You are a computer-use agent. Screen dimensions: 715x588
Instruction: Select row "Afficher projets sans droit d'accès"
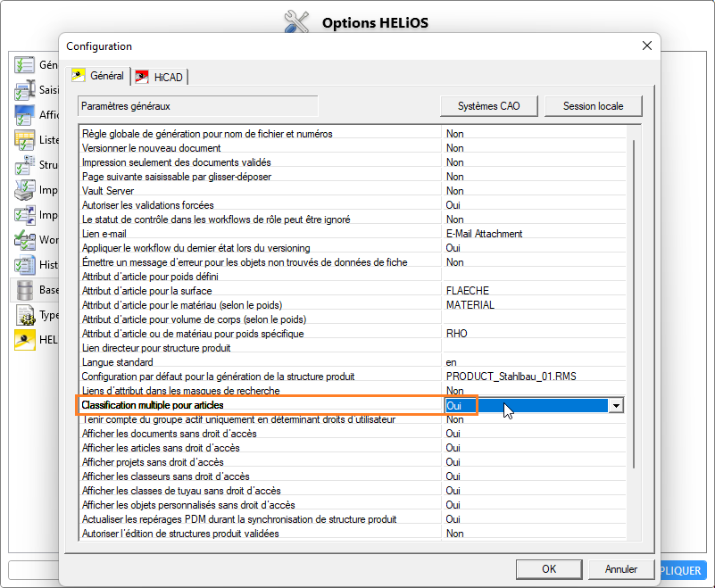point(352,462)
